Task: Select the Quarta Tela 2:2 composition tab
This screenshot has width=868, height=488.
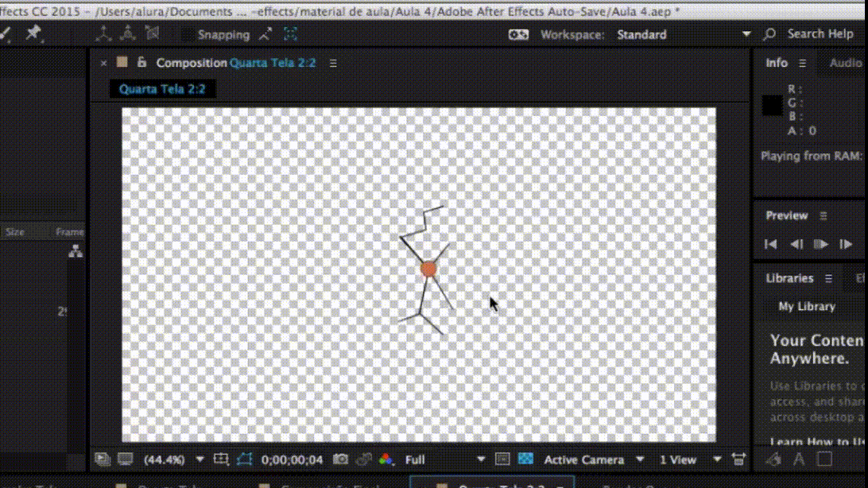Action: (162, 89)
